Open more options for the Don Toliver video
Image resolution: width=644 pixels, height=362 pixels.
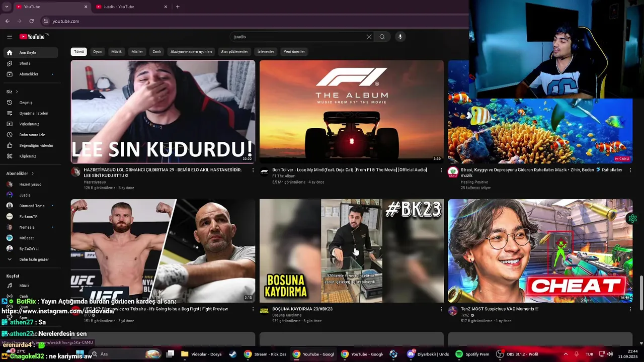[x=442, y=170]
